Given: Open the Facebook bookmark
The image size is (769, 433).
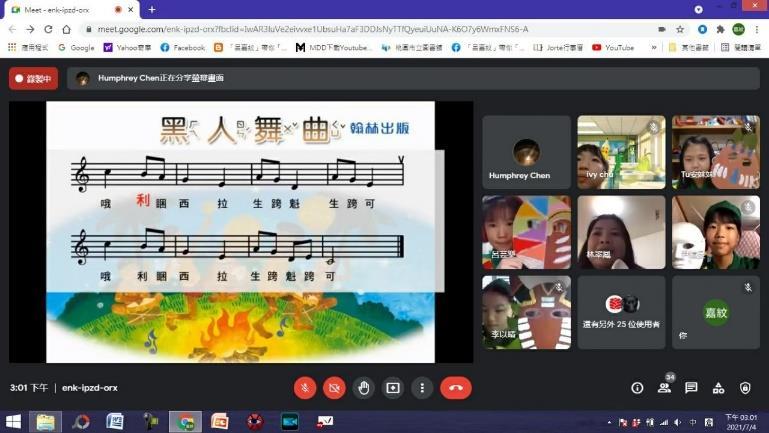Looking at the screenshot, I should 183,48.
